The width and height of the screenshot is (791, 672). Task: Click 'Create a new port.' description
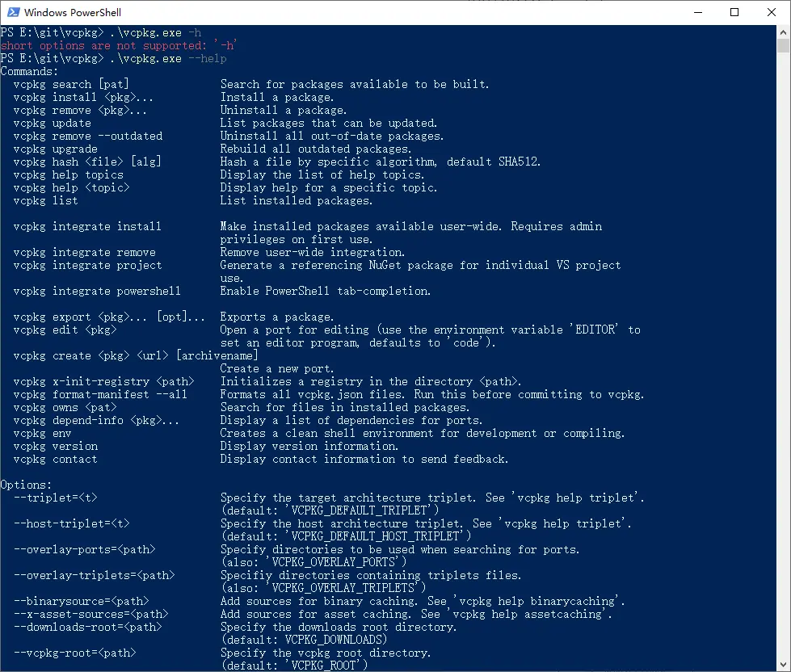pos(277,369)
